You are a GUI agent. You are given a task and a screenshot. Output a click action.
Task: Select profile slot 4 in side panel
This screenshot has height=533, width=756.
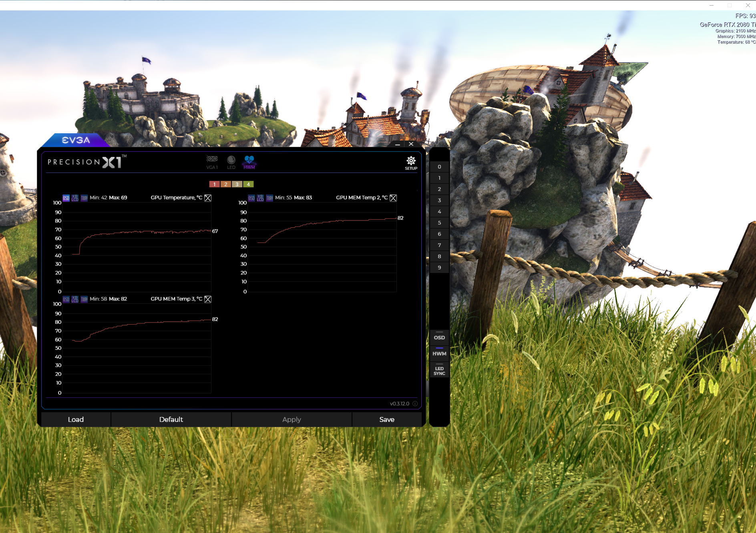click(439, 212)
